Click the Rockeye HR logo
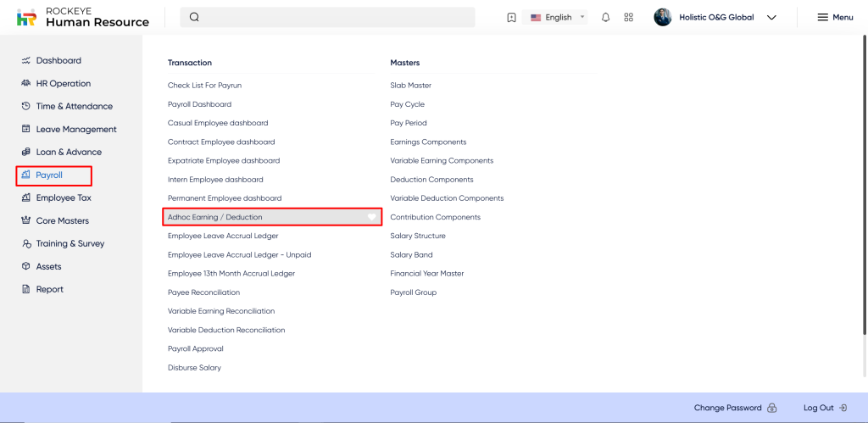The image size is (868, 423). (x=27, y=17)
